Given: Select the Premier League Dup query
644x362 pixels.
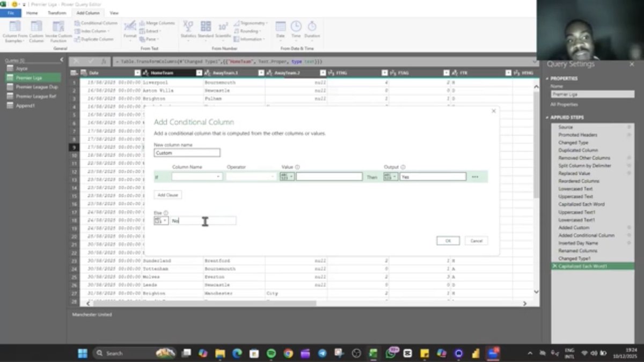Looking at the screenshot, I should point(33,87).
